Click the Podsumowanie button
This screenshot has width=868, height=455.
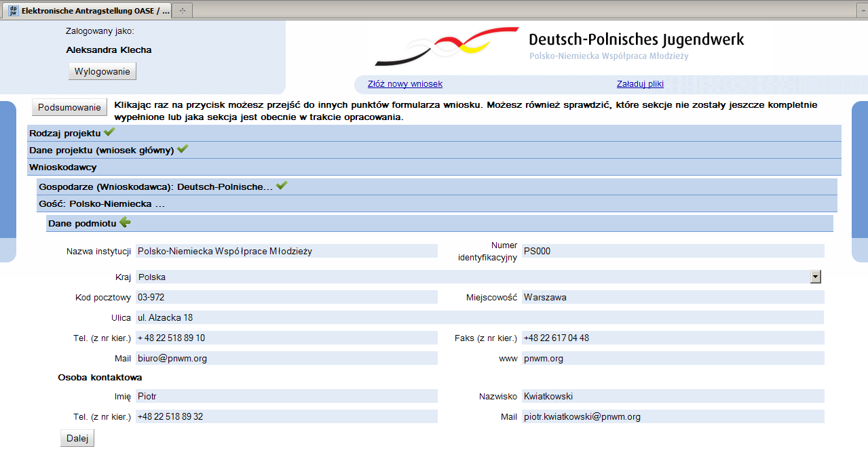coord(70,107)
